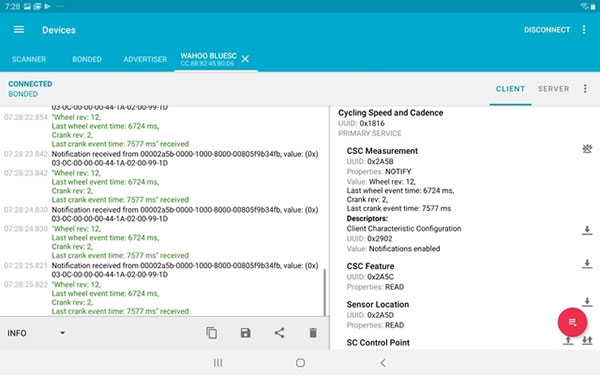Clear the log with the trash icon
600x375 pixels.
point(313,333)
